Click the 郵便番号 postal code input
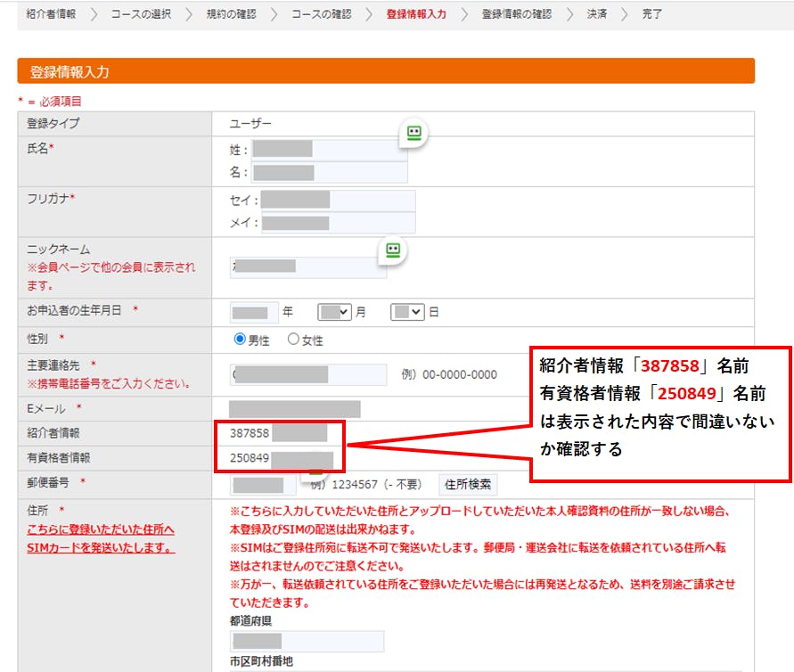The width and height of the screenshot is (794, 672). tap(263, 485)
